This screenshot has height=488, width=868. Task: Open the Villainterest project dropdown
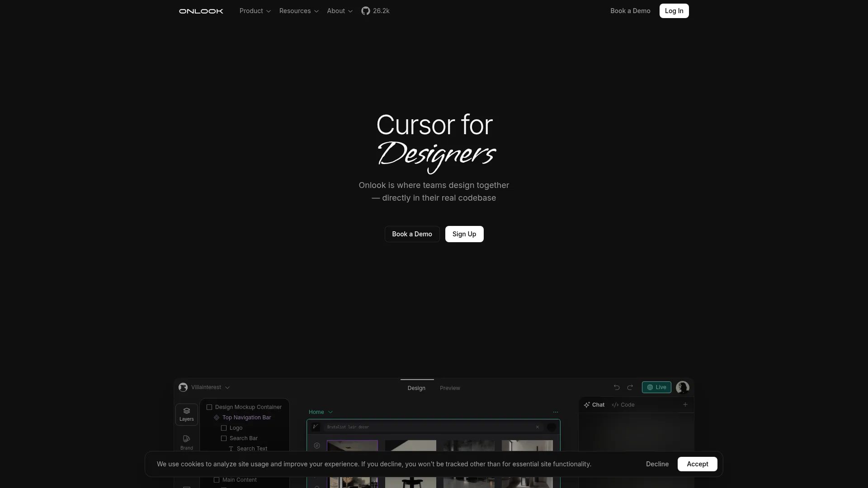pos(210,387)
